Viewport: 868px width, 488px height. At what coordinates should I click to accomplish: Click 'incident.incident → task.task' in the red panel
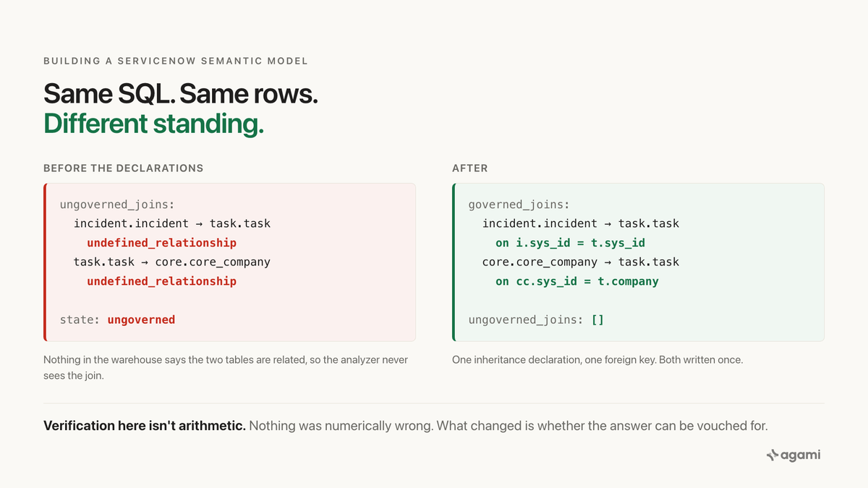[x=172, y=223]
